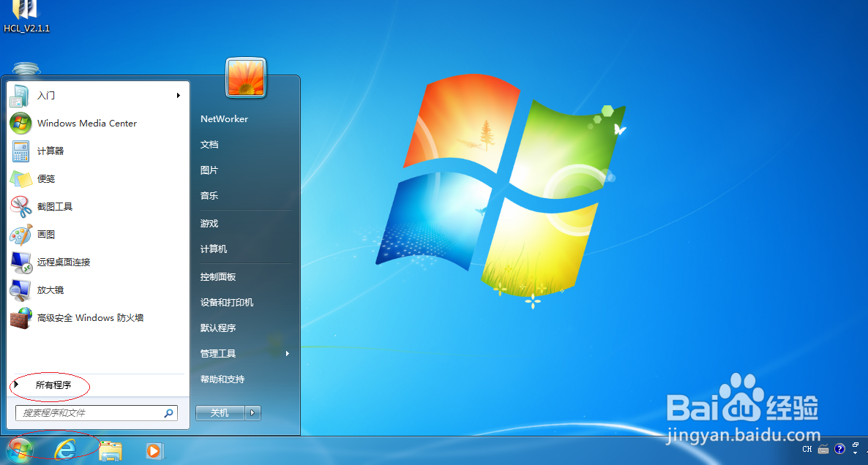The image size is (868, 465).
Task: Select Windows Media Center text label
Action: 87,124
